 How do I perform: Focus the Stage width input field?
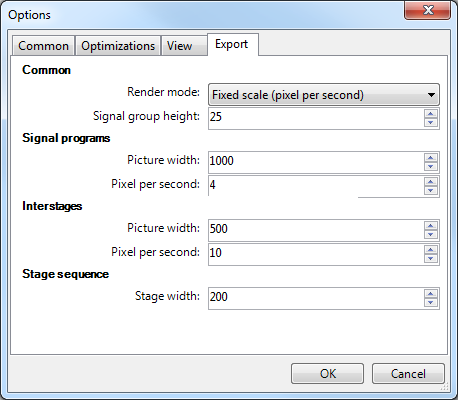316,298
